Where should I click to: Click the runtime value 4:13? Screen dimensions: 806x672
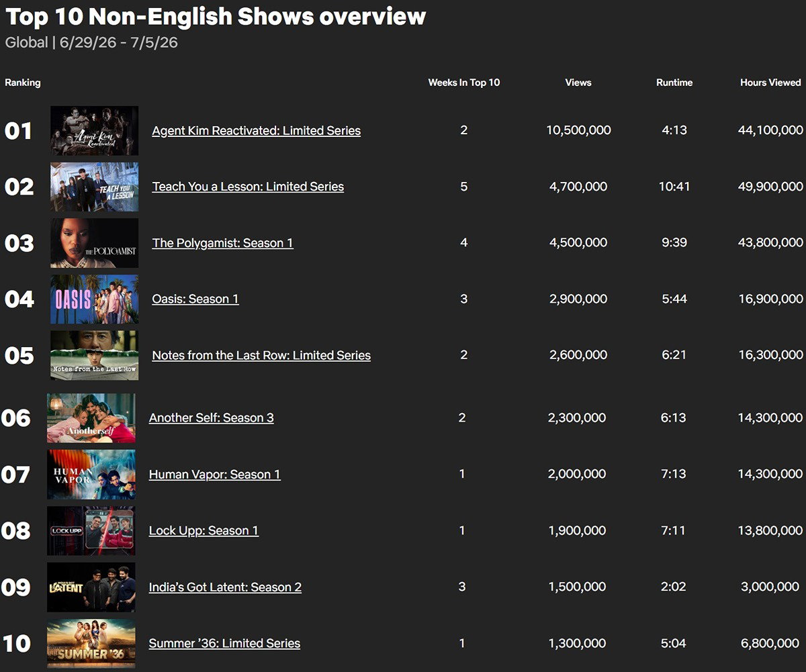(x=674, y=130)
